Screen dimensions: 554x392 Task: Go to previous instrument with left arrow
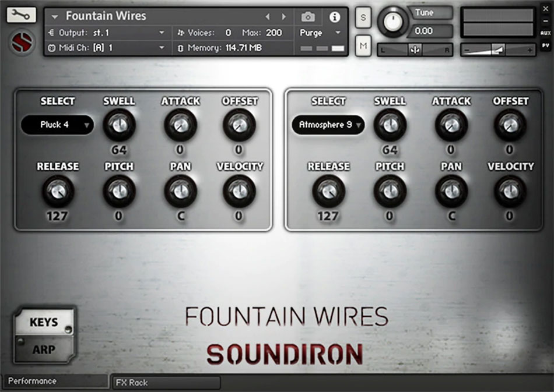[x=268, y=16]
